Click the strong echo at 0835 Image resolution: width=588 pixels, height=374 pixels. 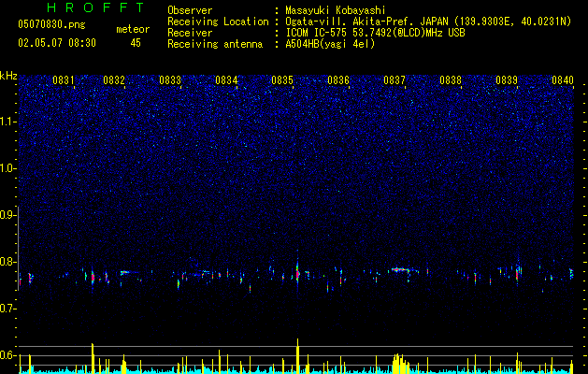click(297, 273)
